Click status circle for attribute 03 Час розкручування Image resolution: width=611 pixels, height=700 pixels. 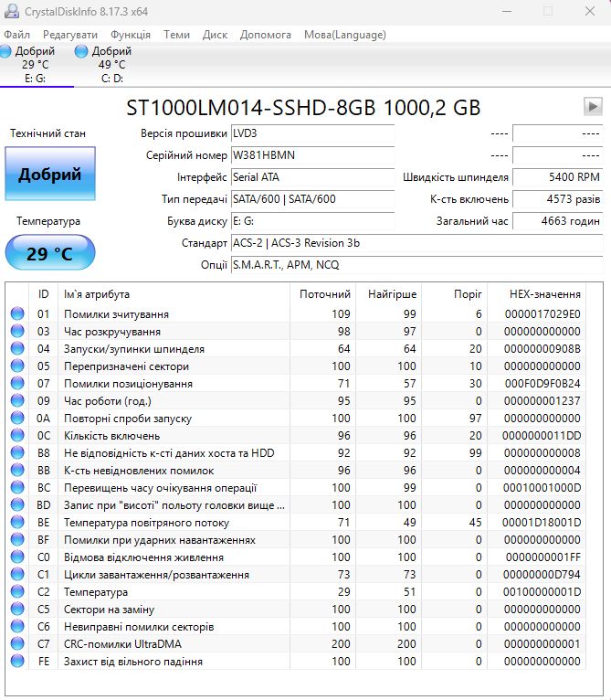[x=17, y=331]
